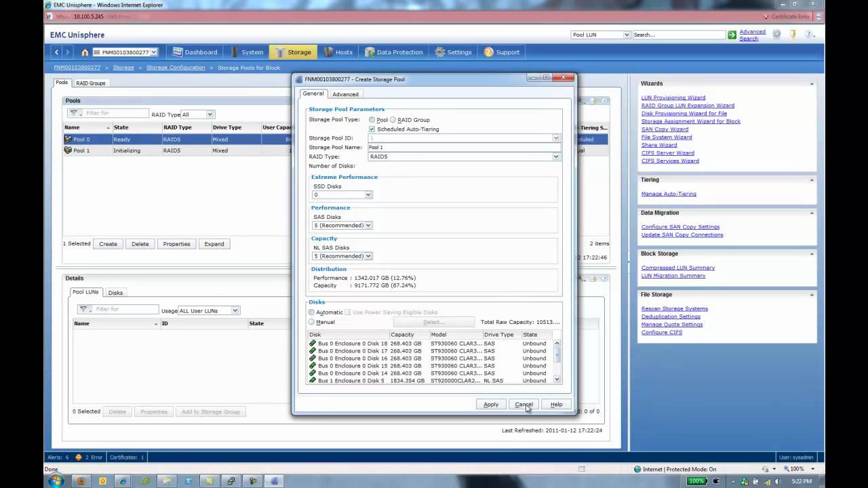Viewport: 868px width, 488px height.
Task: Click the Search text box
Action: tap(679, 35)
